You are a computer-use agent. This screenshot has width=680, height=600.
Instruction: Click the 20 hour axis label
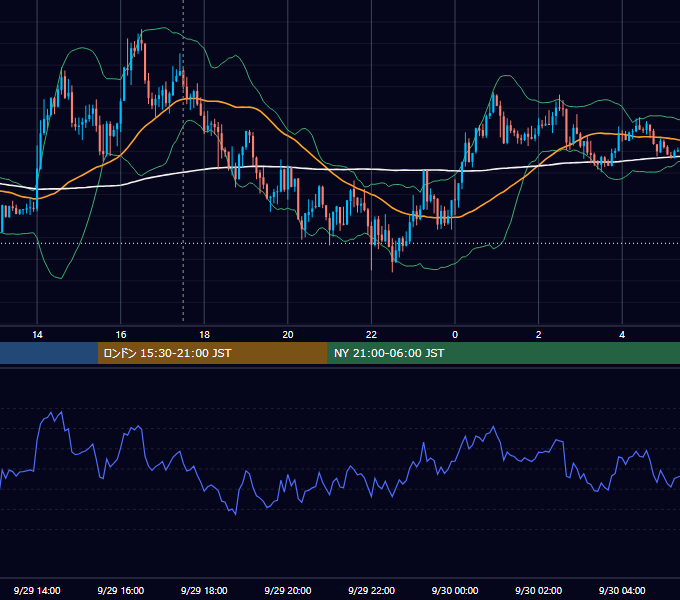click(288, 335)
